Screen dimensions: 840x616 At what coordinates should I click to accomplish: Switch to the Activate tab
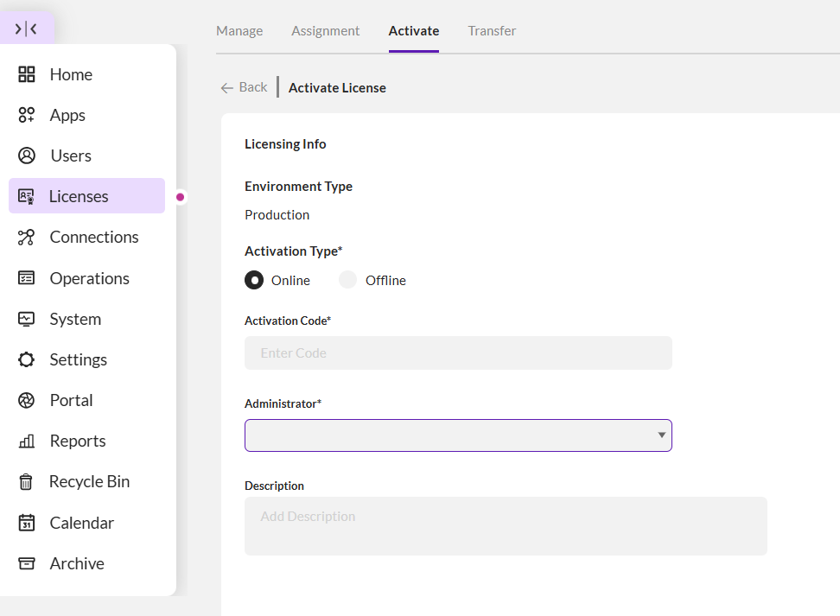coord(414,30)
